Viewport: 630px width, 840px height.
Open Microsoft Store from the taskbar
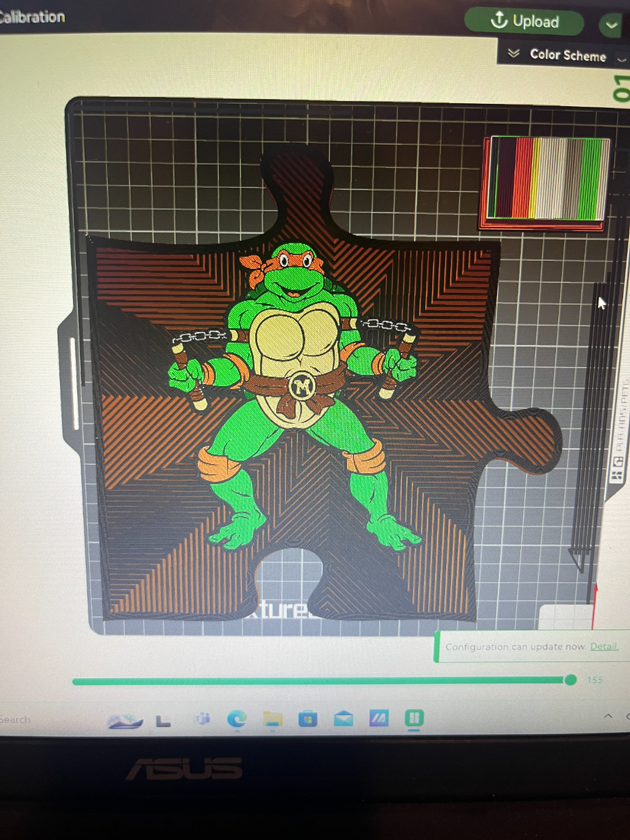pyautogui.click(x=308, y=718)
